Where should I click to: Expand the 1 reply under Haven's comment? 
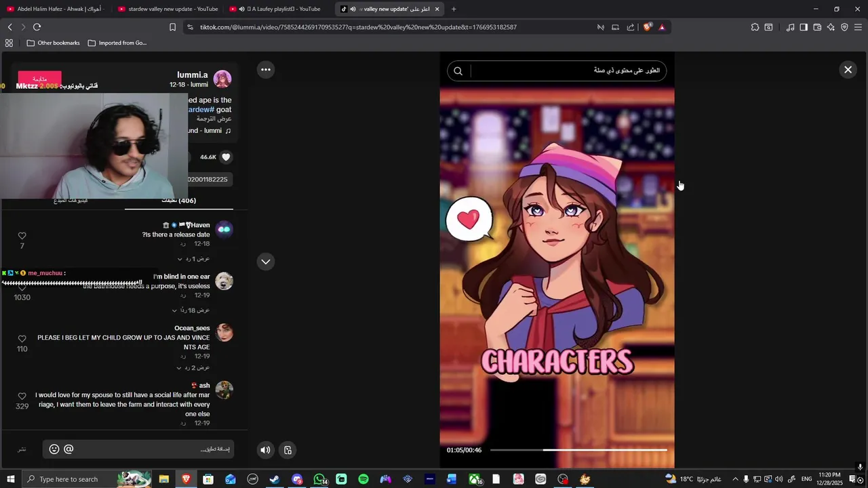193,259
